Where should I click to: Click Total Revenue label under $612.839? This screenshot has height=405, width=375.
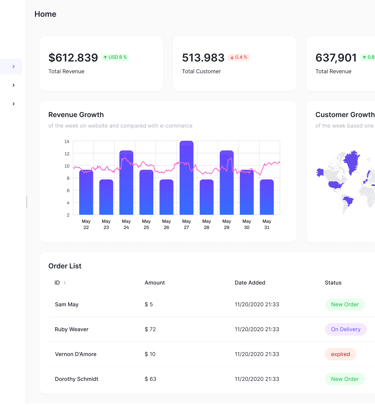[x=66, y=71]
